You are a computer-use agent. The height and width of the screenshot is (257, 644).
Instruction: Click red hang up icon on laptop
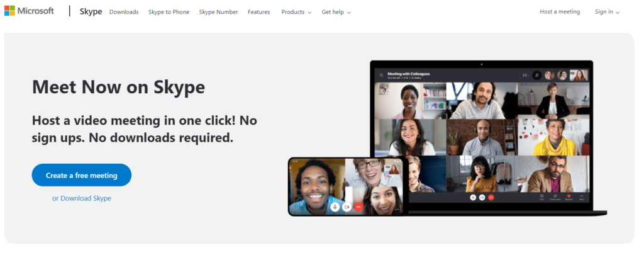(x=491, y=197)
